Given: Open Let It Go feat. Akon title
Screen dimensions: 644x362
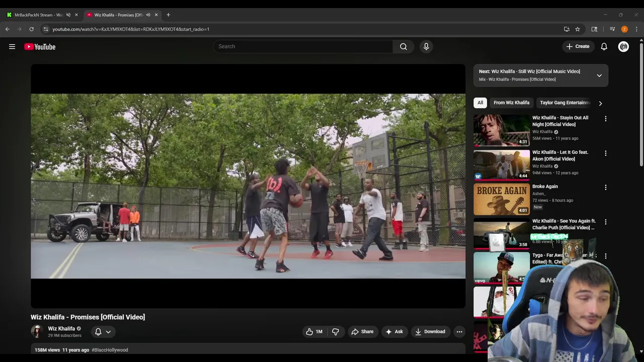Looking at the screenshot, I should pos(560,155).
